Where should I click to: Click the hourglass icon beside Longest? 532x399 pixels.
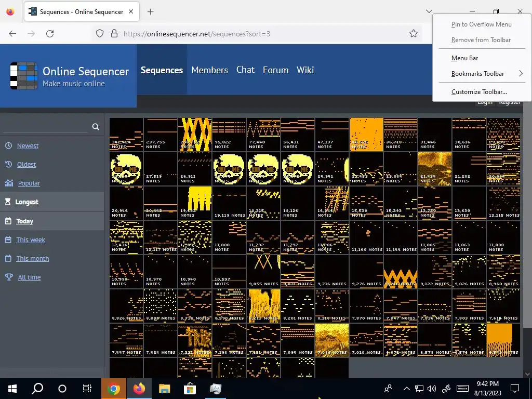click(x=8, y=202)
